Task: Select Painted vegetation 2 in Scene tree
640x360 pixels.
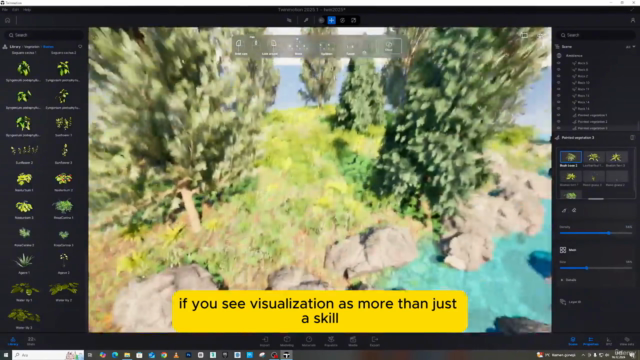Action: (592, 122)
